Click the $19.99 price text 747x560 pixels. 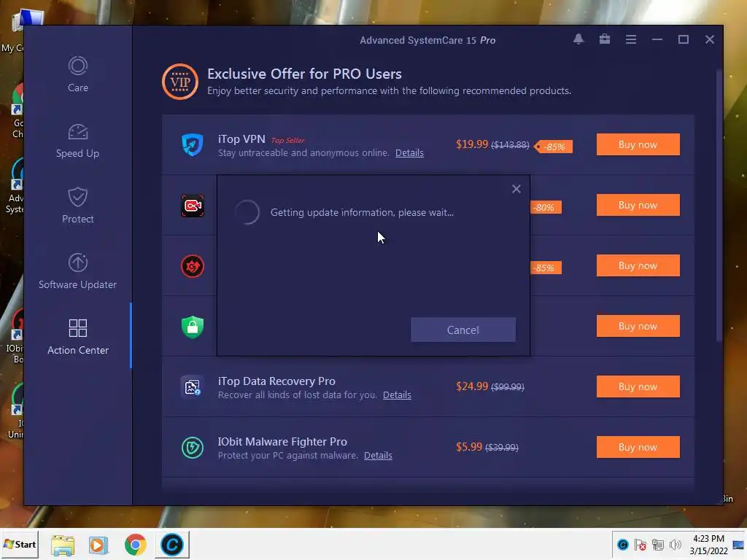(472, 144)
